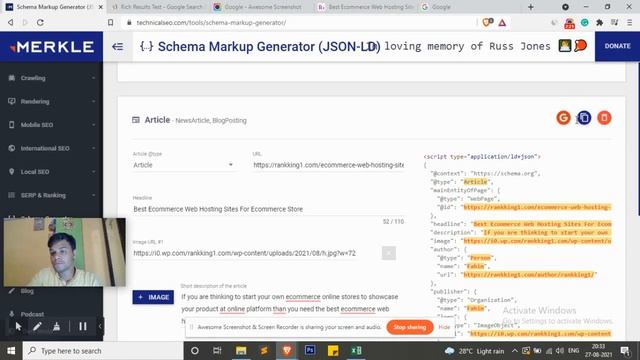Select the recorder highlighter tool
Viewport: 640px width, 360px height.
[56, 326]
